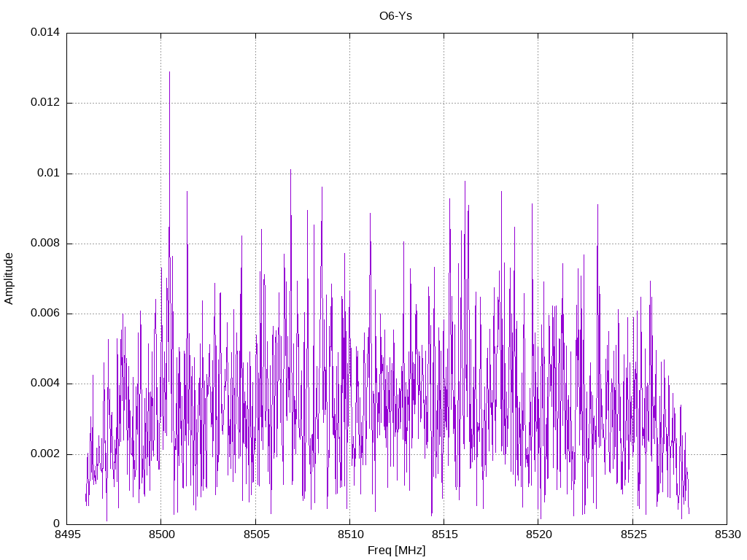
Task: Click the 0.008 y-axis tick label
Action: point(45,244)
